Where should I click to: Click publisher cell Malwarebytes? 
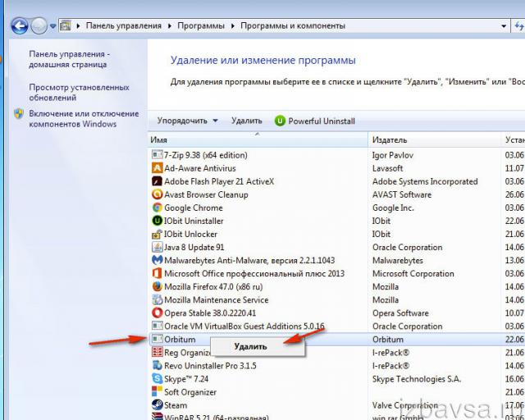397,260
